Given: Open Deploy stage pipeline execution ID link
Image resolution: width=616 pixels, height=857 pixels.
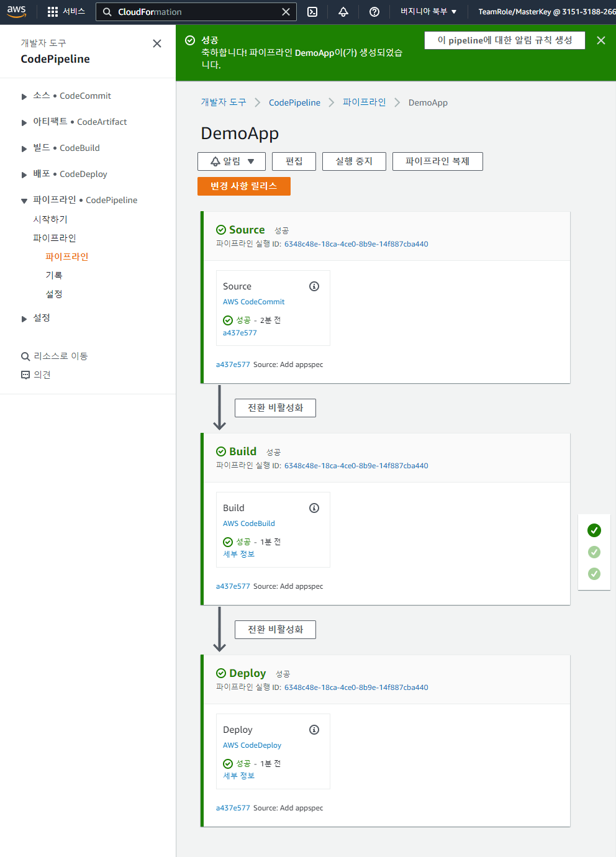Looking at the screenshot, I should (x=356, y=687).
